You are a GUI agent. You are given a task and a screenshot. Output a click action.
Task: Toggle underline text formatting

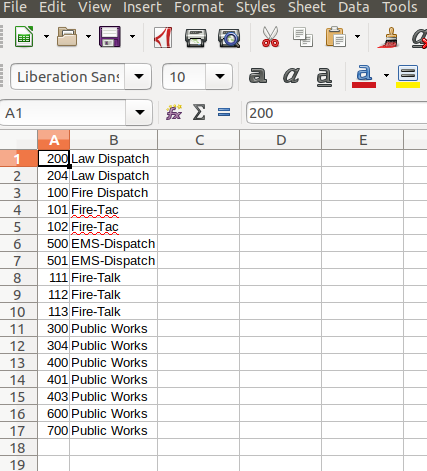(x=324, y=76)
